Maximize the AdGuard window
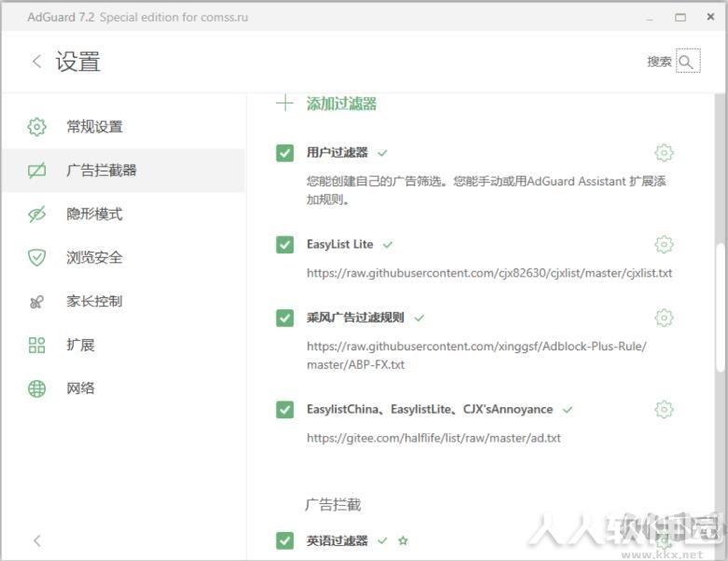Image resolution: width=728 pixels, height=561 pixels. point(680,17)
